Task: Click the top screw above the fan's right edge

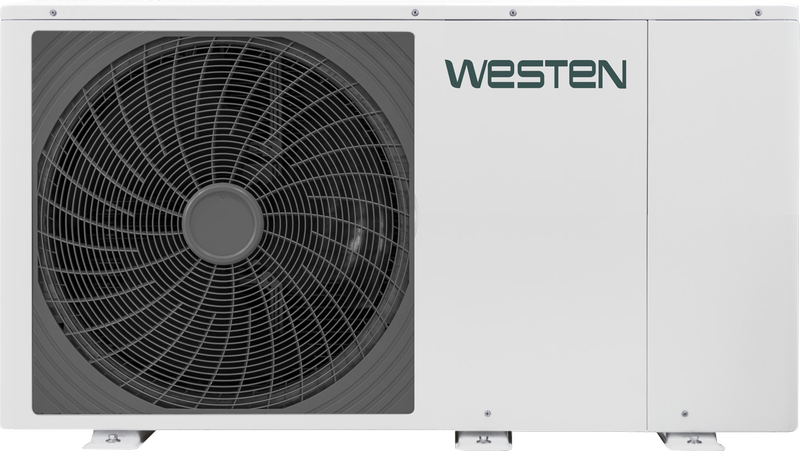Action: 414,13
